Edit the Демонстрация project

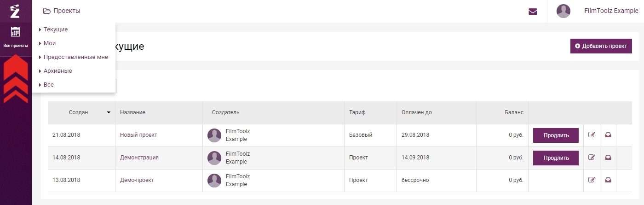pos(592,158)
